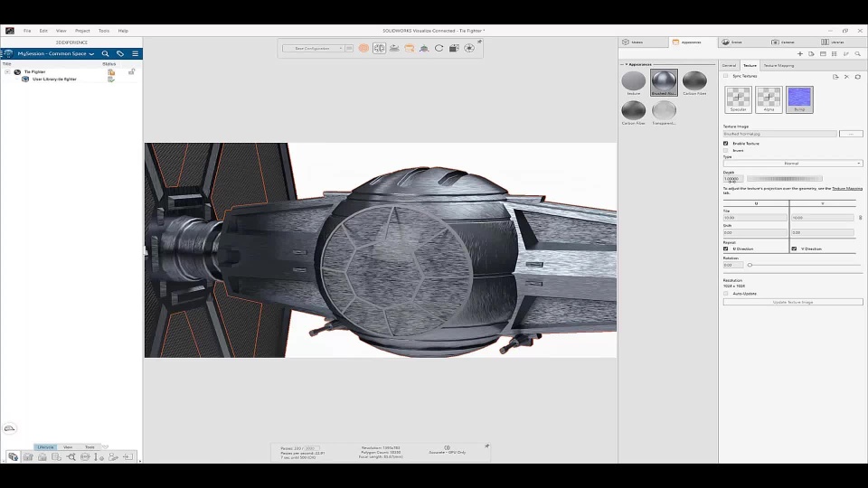Click the Update Texture Image button
Viewport: 868px width, 488px height.
pyautogui.click(x=792, y=302)
